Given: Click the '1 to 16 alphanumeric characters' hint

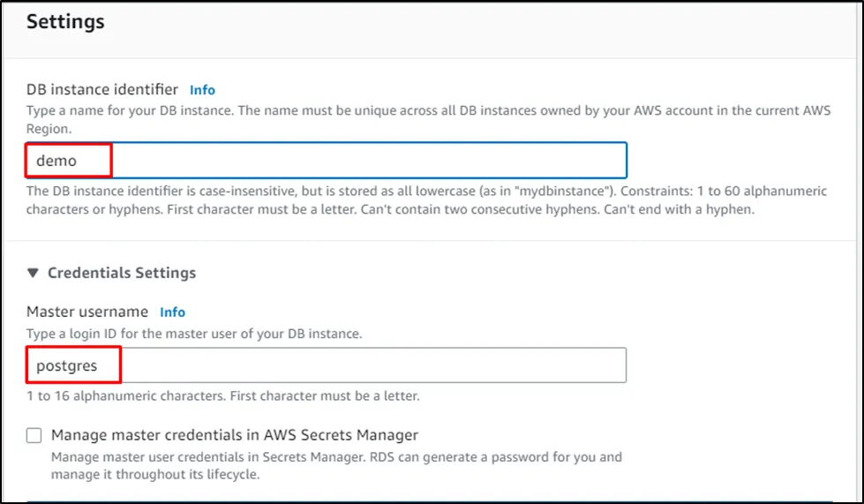Looking at the screenshot, I should coord(222,395).
